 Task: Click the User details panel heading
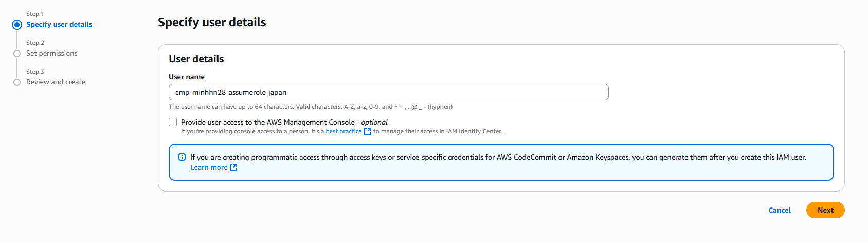click(x=196, y=59)
